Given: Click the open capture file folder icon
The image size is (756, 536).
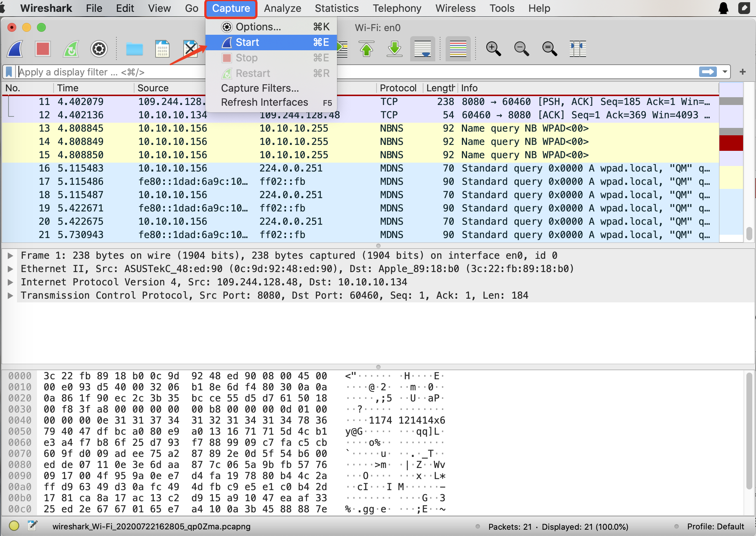Looking at the screenshot, I should 134,49.
